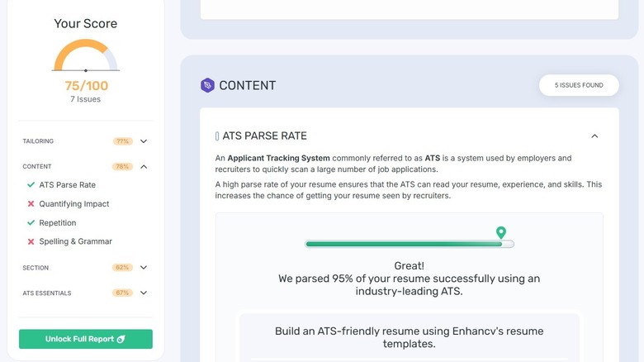Expand the ATS ESSENTIALS category chevron
Viewport: 644px width, 362px height.
(144, 293)
